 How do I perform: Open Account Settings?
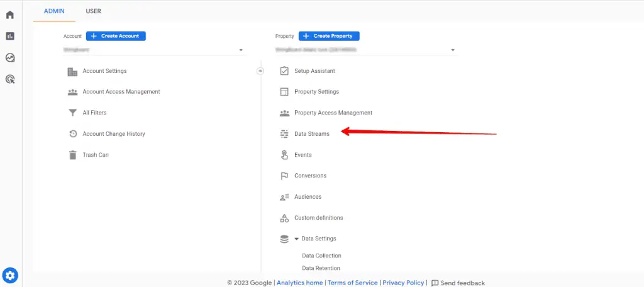(x=104, y=71)
